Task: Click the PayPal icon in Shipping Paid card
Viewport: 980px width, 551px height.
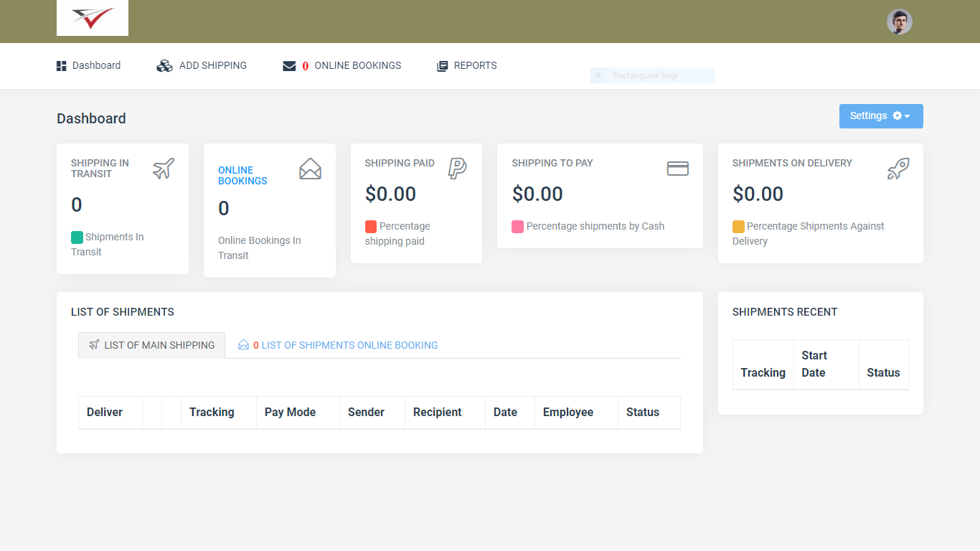Action: tap(457, 169)
